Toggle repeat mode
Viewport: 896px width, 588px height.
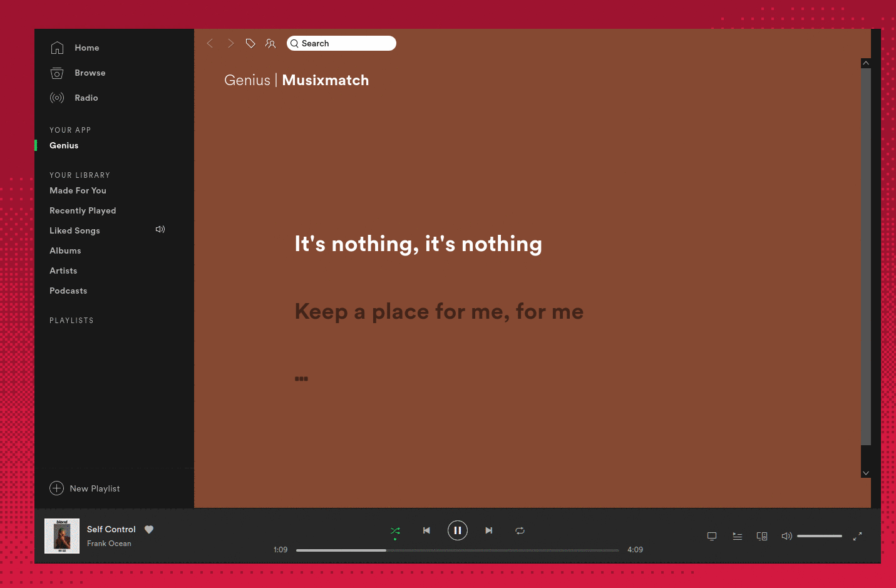[x=520, y=530]
